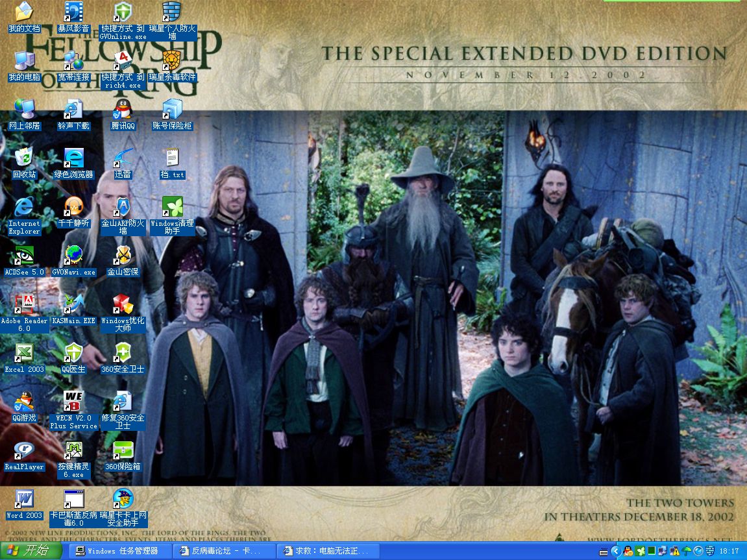Open the 铃声下载 shortcut
This screenshot has height=560, width=747.
coord(73,115)
